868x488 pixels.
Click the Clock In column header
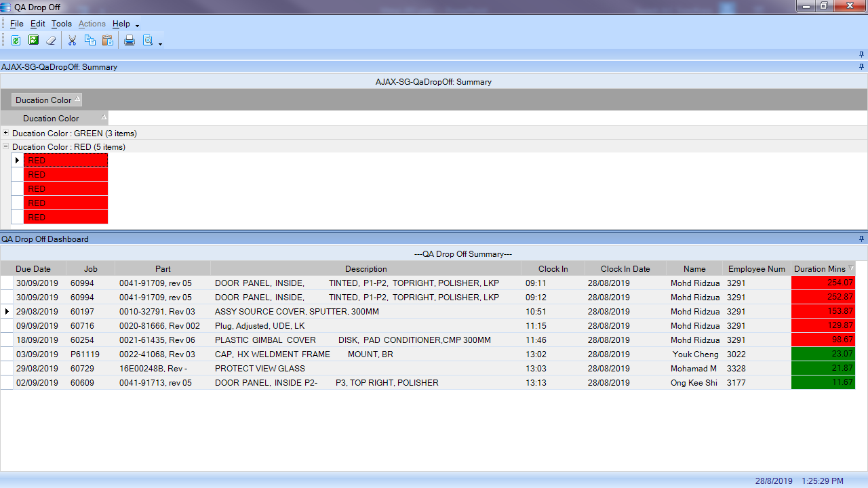coord(553,269)
